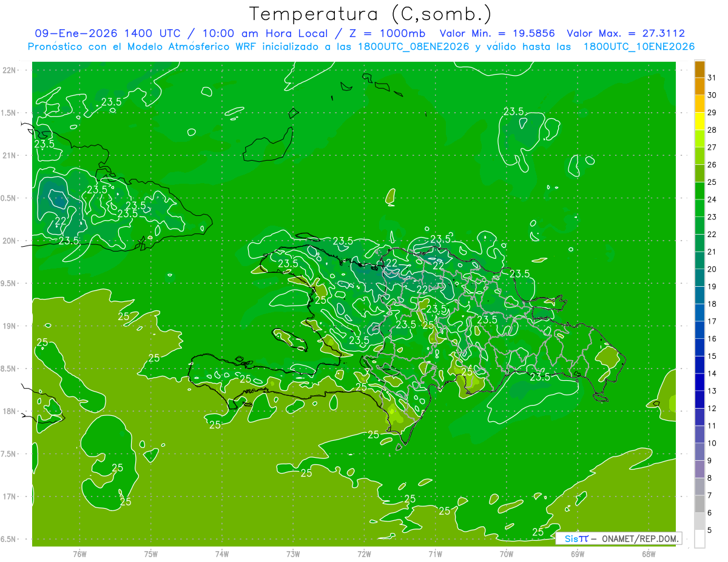
Task: Click the color scale value 20
Action: coord(712,269)
